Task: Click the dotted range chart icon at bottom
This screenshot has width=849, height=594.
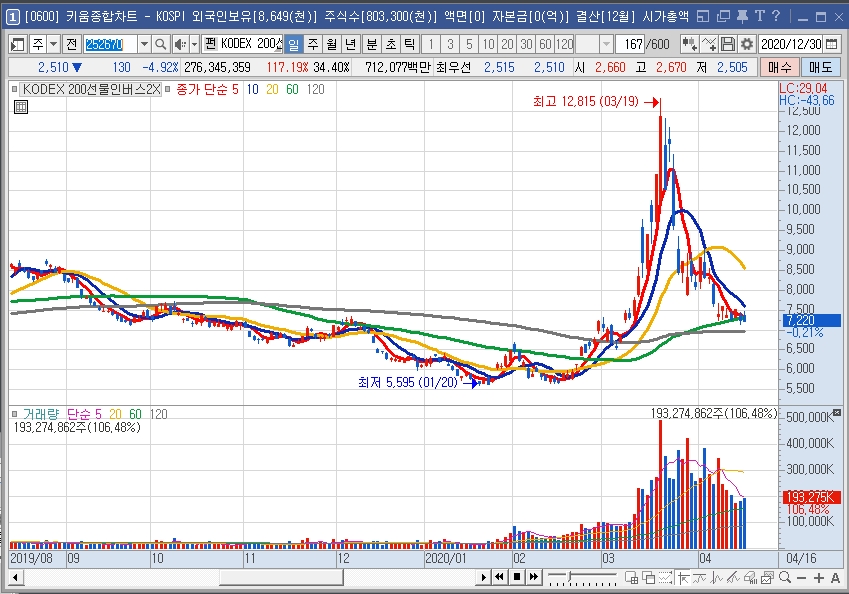Action: click(665, 578)
